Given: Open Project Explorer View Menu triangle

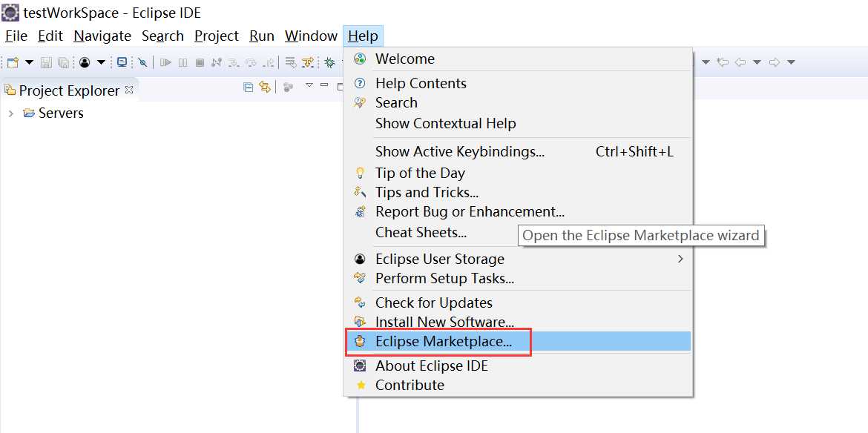Looking at the screenshot, I should click(309, 85).
